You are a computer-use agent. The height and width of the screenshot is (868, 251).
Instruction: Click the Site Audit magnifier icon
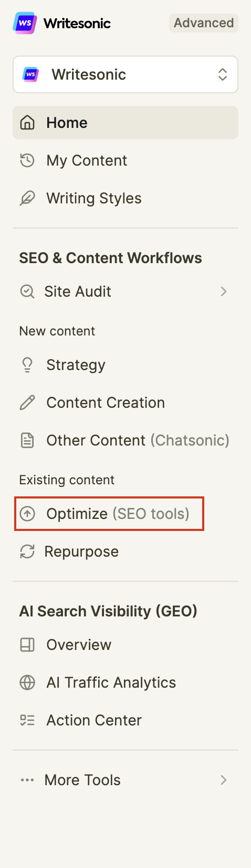(x=27, y=291)
